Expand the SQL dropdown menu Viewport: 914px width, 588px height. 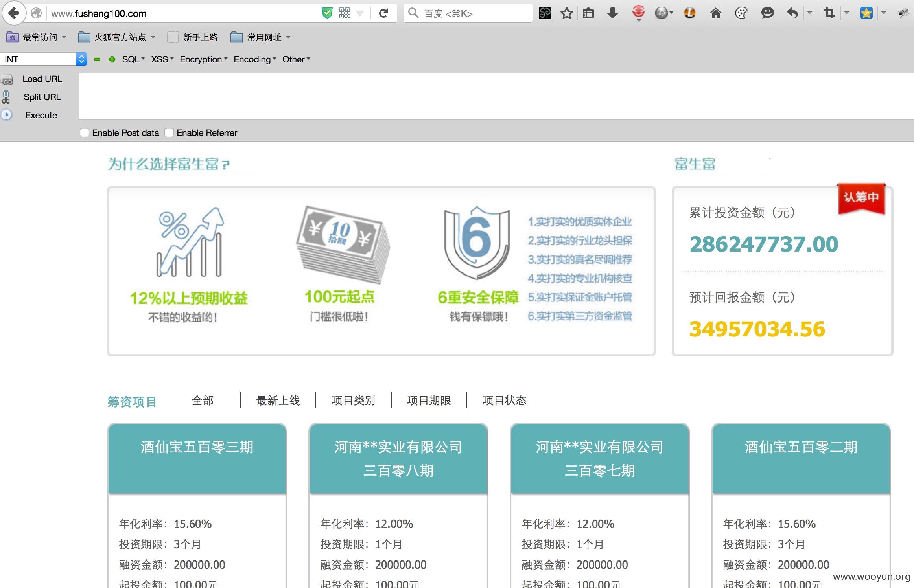(133, 59)
